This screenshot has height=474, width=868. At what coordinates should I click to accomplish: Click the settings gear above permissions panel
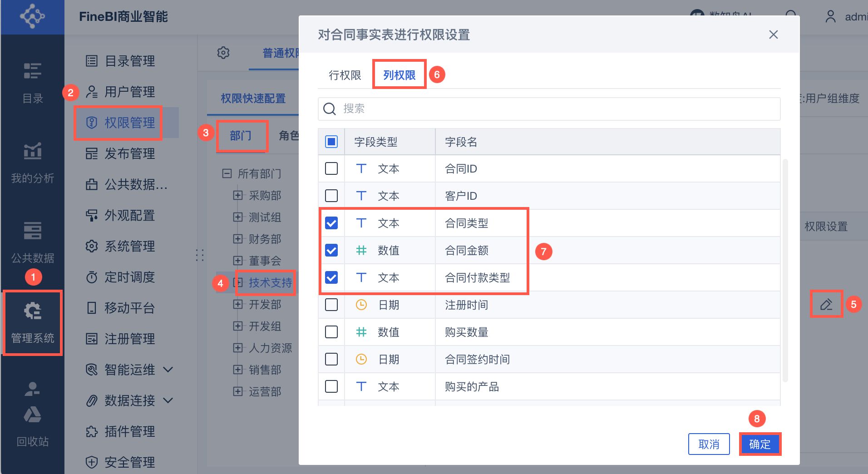click(x=223, y=53)
